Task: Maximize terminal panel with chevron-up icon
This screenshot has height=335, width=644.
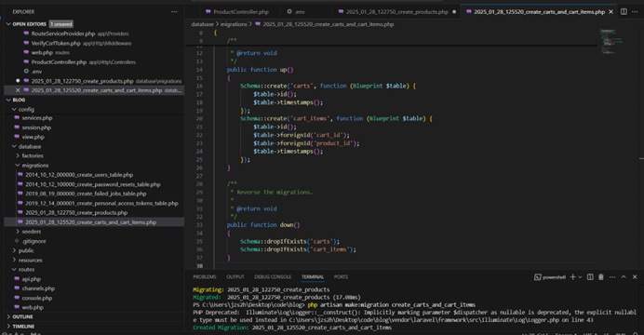Action: [x=624, y=277]
